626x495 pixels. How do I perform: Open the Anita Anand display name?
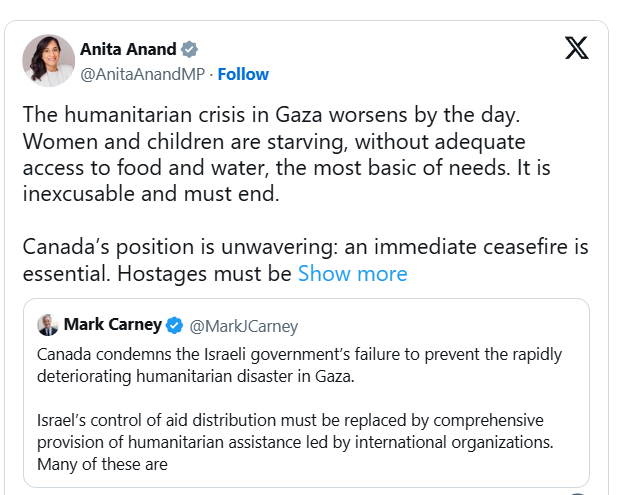coord(128,50)
